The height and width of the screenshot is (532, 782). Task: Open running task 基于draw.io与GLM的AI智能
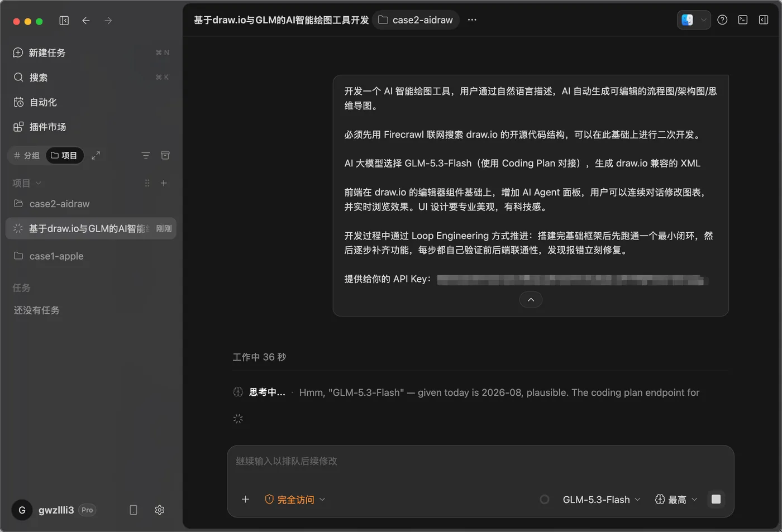91,228
